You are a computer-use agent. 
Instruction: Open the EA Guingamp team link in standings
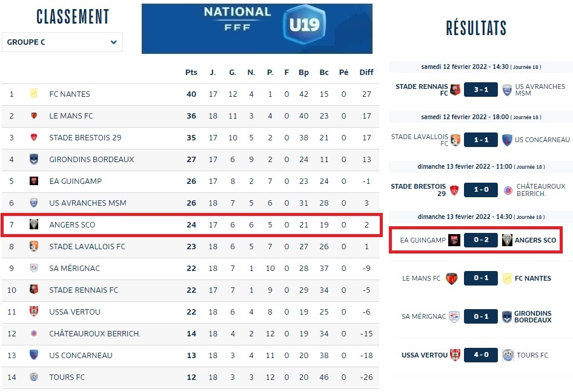pos(75,181)
